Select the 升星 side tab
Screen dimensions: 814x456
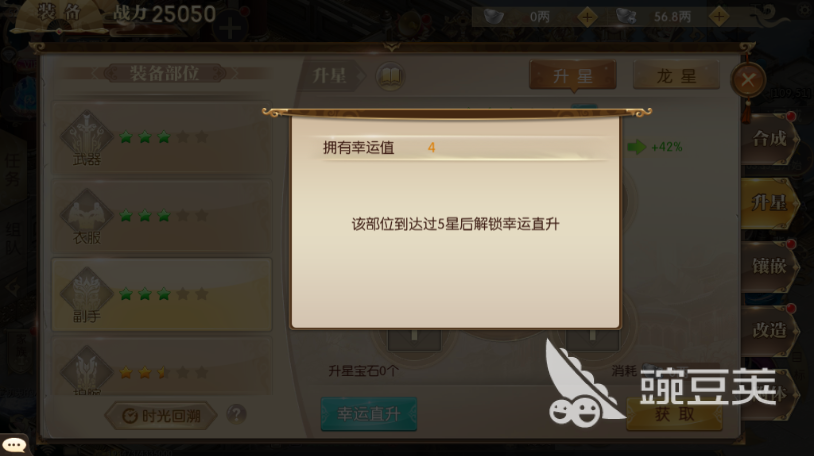click(769, 203)
